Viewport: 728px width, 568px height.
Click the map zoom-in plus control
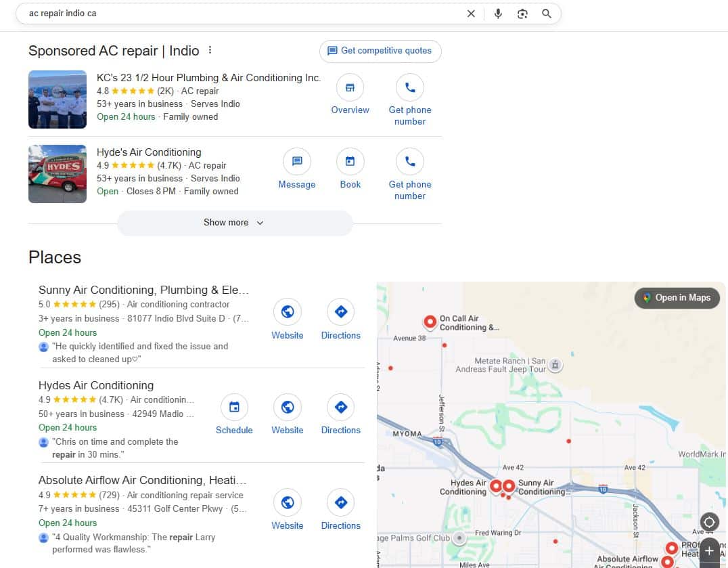click(709, 552)
